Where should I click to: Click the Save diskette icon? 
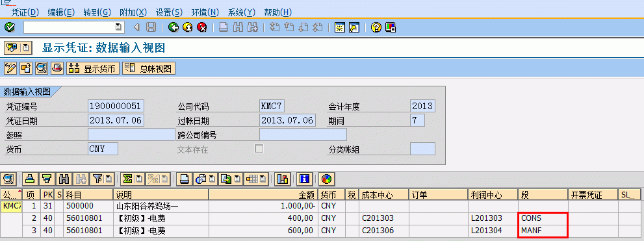tap(151, 27)
